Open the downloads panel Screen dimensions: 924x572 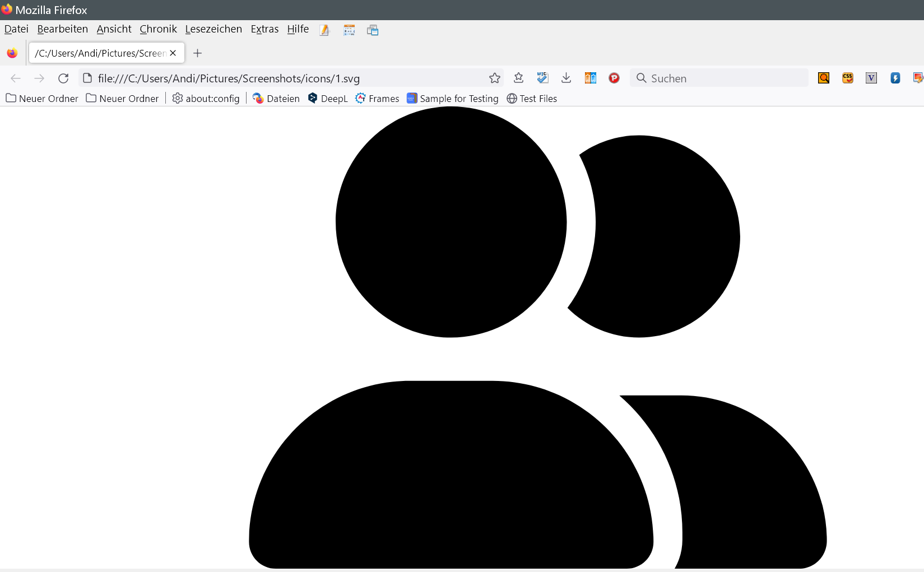(x=566, y=78)
